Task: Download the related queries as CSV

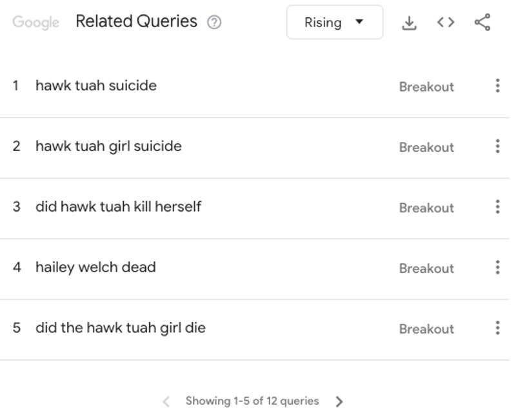Action: pyautogui.click(x=409, y=21)
